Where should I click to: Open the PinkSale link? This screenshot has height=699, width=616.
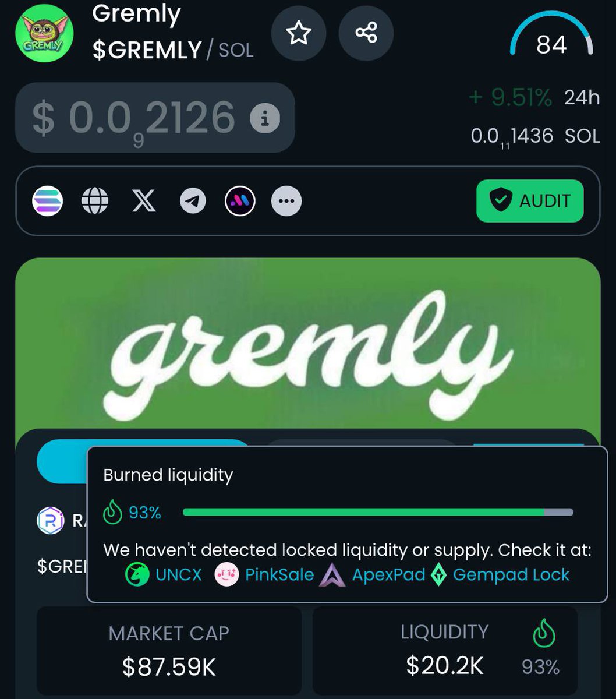[264, 575]
